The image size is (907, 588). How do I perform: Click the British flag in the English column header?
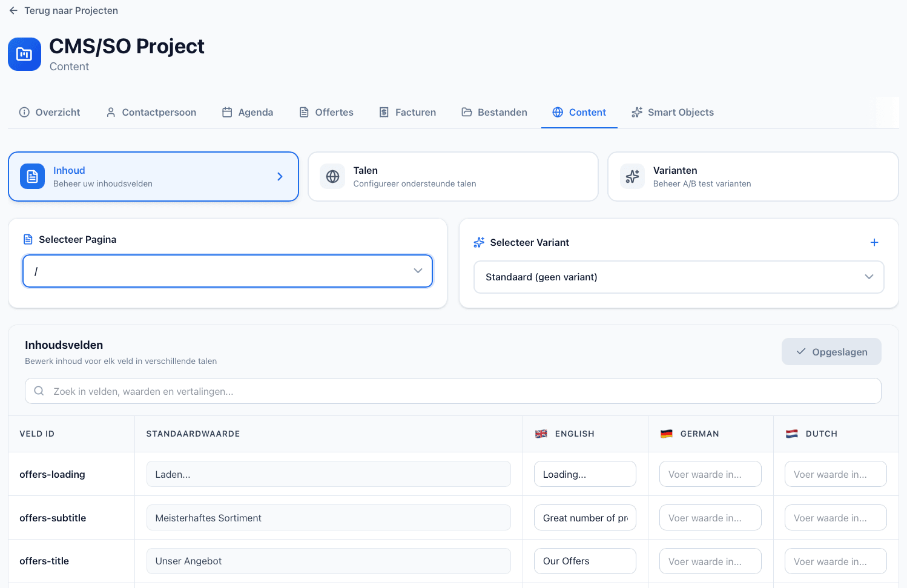coord(541,434)
